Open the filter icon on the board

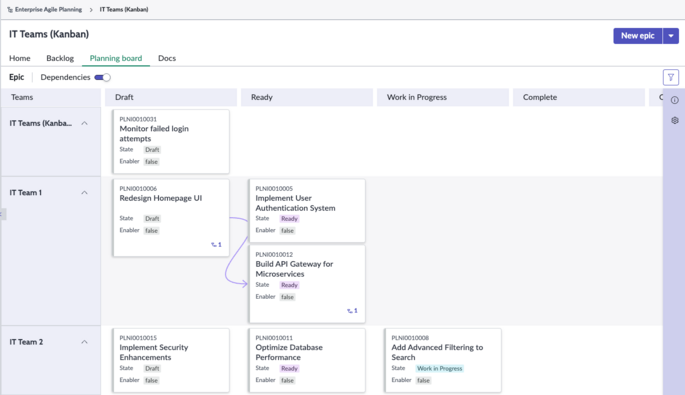pos(671,77)
